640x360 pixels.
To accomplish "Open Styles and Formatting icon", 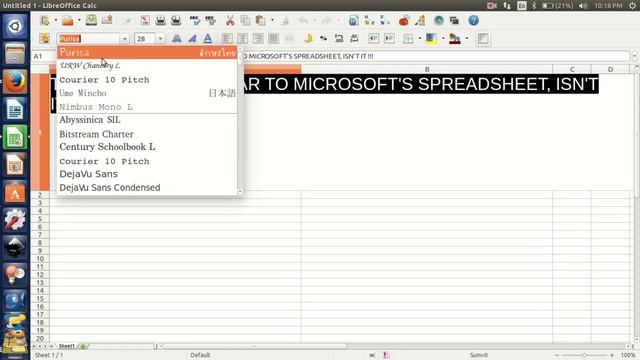I will click(44, 39).
